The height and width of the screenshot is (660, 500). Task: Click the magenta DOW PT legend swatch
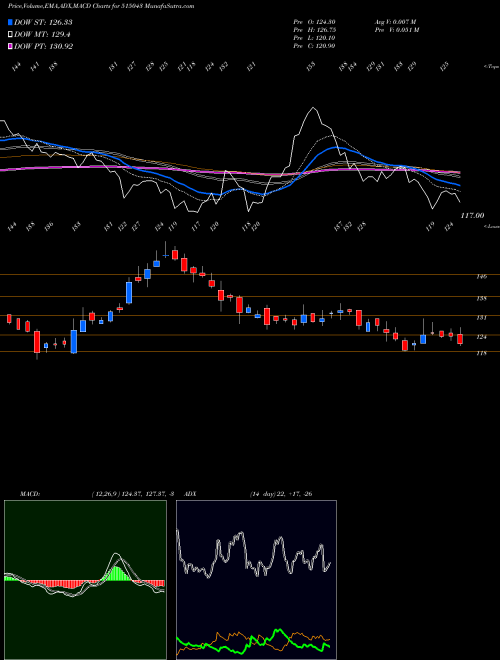click(x=10, y=46)
